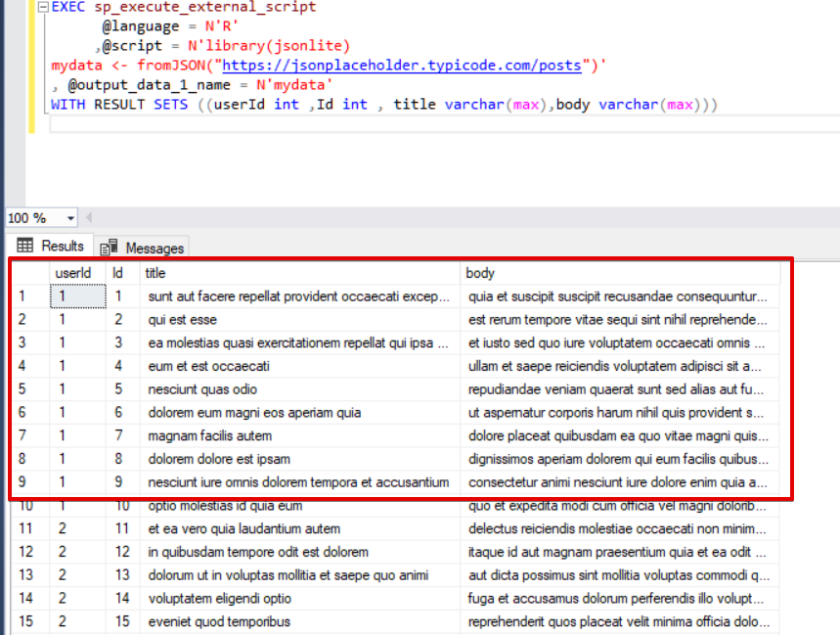Click body cell 'aut dicta possimus sint mollitia'
Screen dimensions: 840x635
point(619,575)
